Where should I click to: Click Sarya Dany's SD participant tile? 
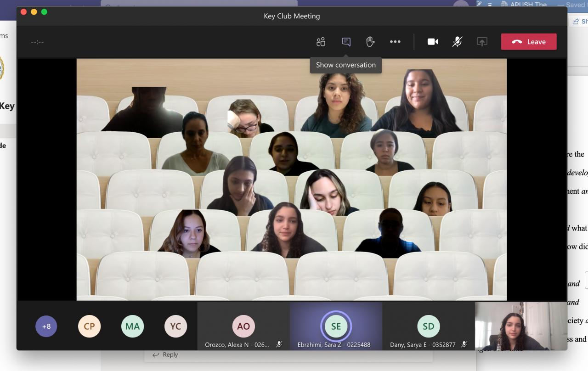[x=428, y=326]
